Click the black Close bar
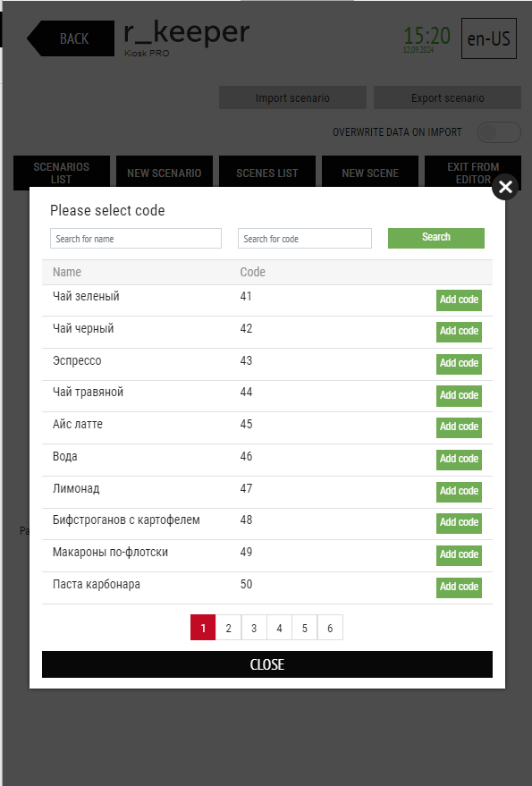This screenshot has height=786, width=532. click(267, 664)
